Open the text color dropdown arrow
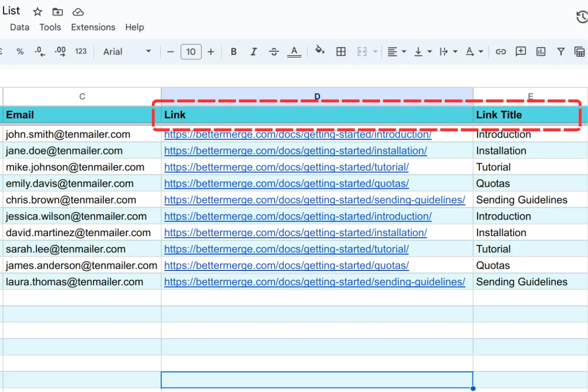 point(481,51)
